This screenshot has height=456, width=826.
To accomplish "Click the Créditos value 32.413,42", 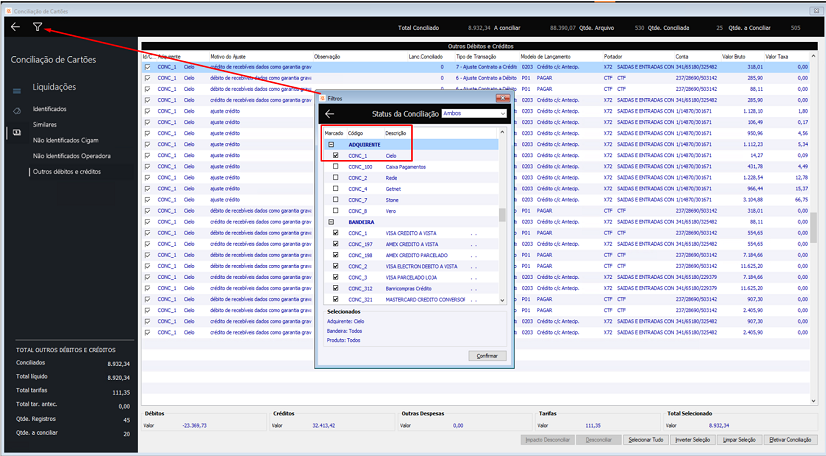I will (324, 425).
